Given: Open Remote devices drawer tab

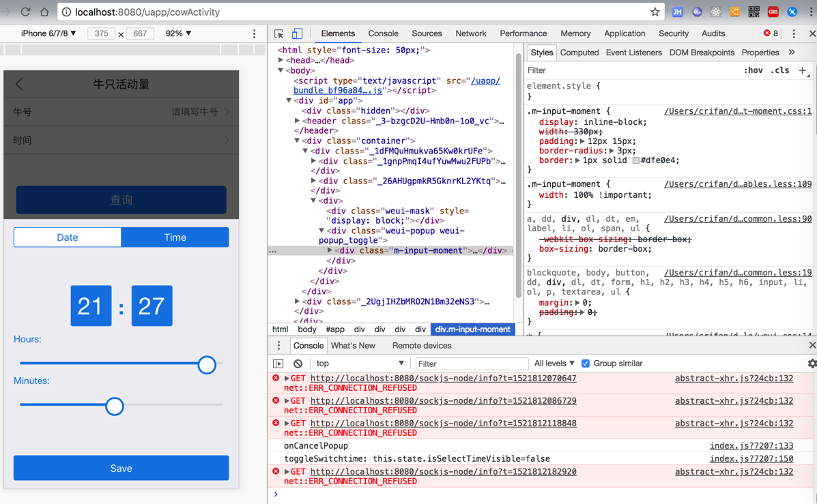Looking at the screenshot, I should pyautogui.click(x=422, y=346).
